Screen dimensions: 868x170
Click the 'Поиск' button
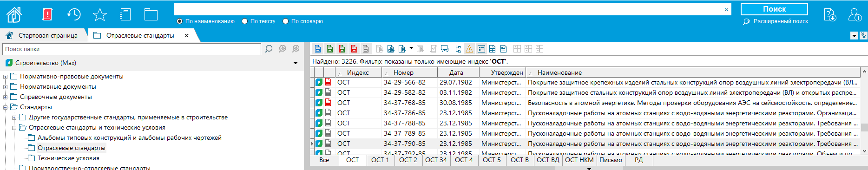coord(774,9)
